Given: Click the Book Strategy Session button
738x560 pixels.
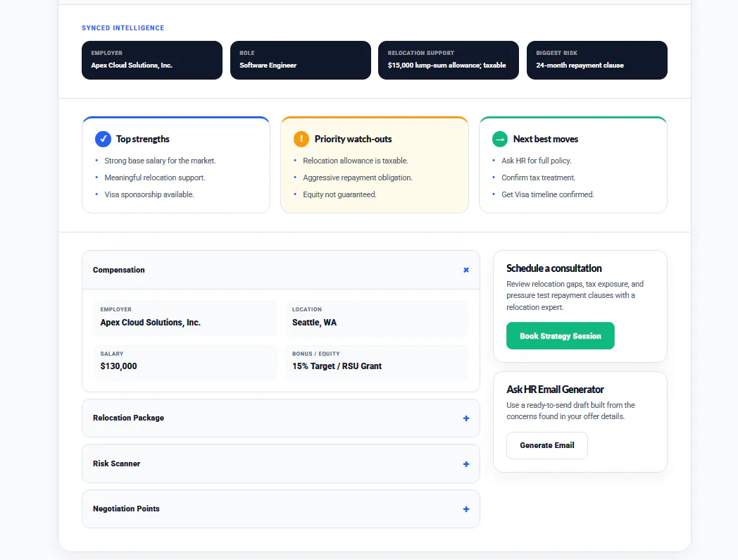Looking at the screenshot, I should (560, 336).
